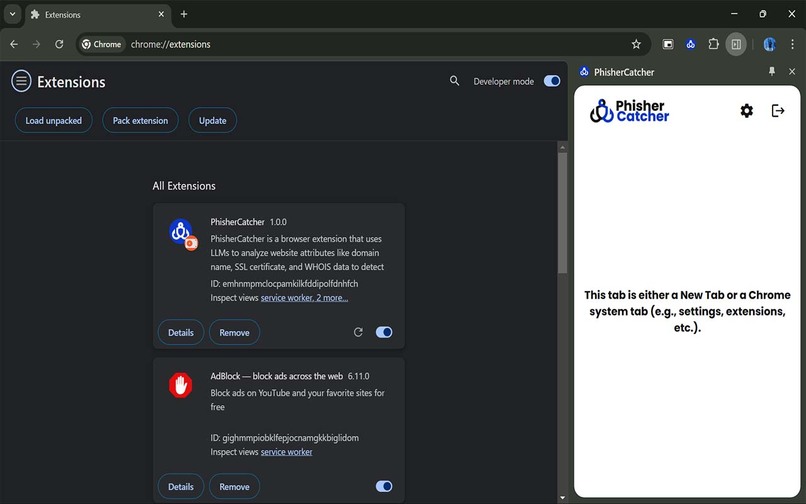Go back with the back arrow
The width and height of the screenshot is (806, 504).
pyautogui.click(x=14, y=44)
